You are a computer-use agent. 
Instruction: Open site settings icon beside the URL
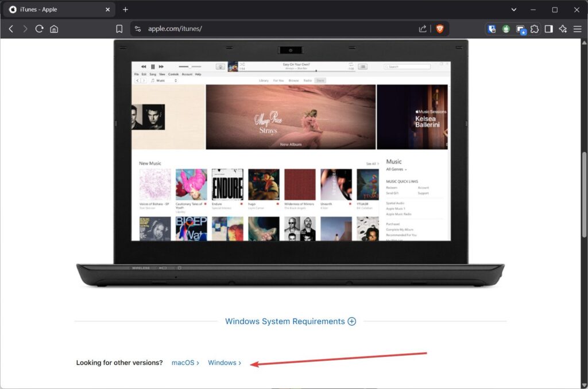pos(138,29)
